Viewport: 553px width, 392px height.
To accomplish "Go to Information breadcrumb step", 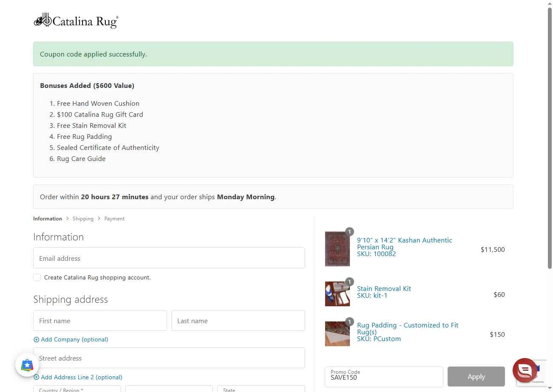I will click(x=48, y=219).
